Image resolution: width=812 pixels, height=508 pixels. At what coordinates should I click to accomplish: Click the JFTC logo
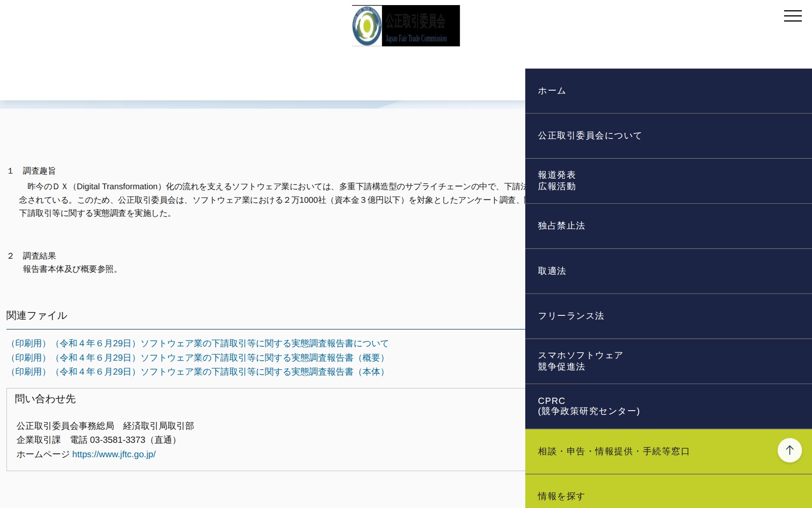pos(405,25)
